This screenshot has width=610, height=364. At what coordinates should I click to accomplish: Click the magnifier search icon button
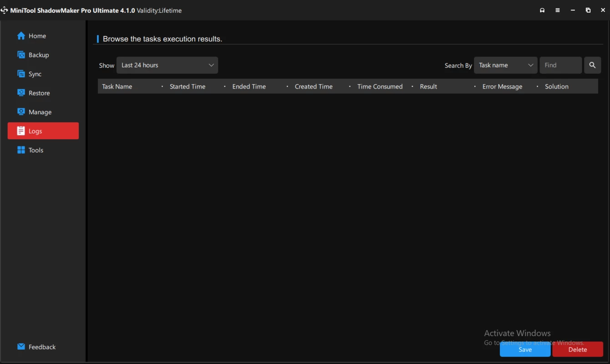click(592, 65)
